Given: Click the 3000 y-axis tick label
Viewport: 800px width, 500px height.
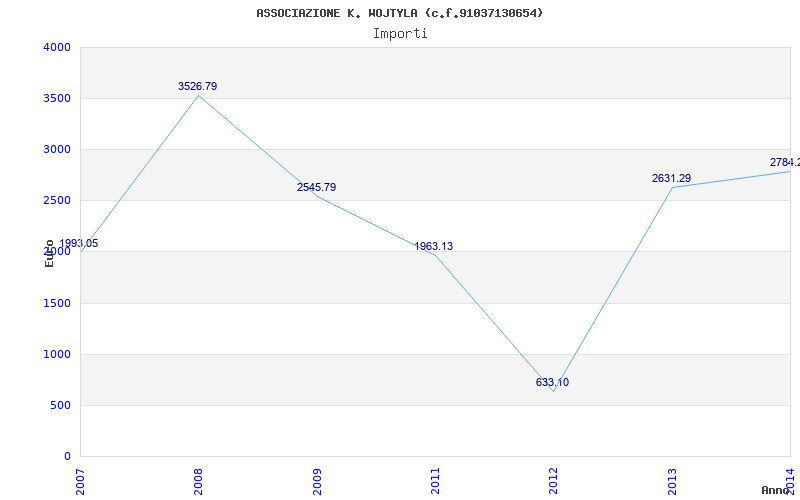Looking at the screenshot, I should (x=57, y=149).
